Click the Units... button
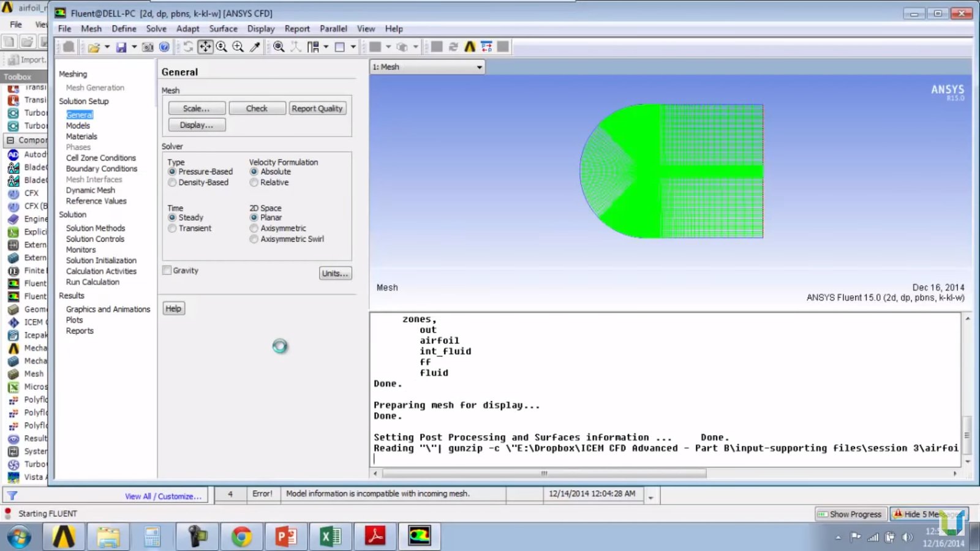 tap(335, 273)
